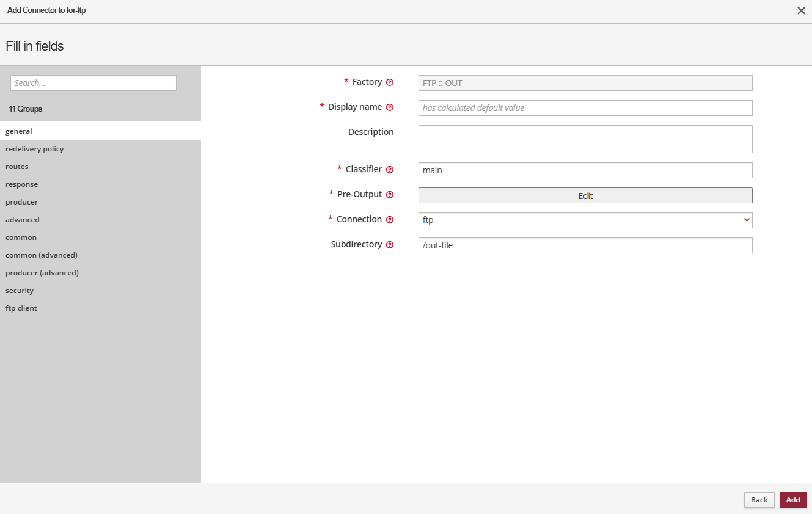Viewport: 812px width, 514px height.
Task: Open the Classifier help tooltip icon
Action: (x=390, y=170)
